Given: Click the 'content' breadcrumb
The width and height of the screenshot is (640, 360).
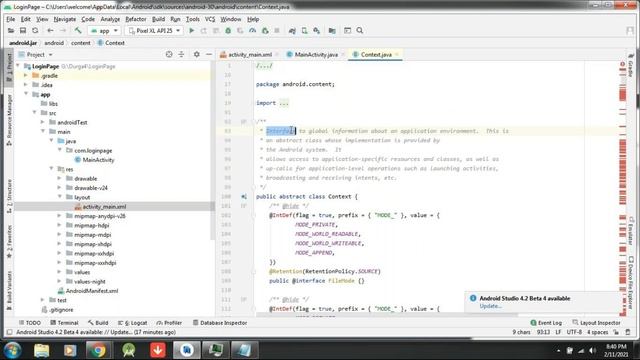Looking at the screenshot, I should click(x=80, y=43).
